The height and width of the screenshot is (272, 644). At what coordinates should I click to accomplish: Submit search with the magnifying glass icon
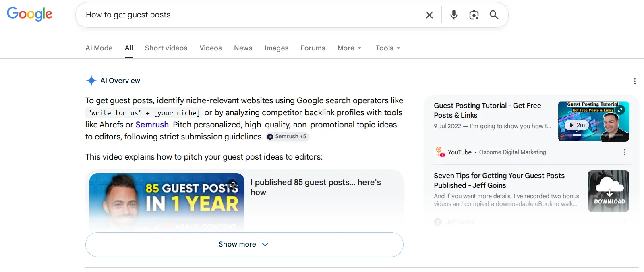(x=494, y=15)
